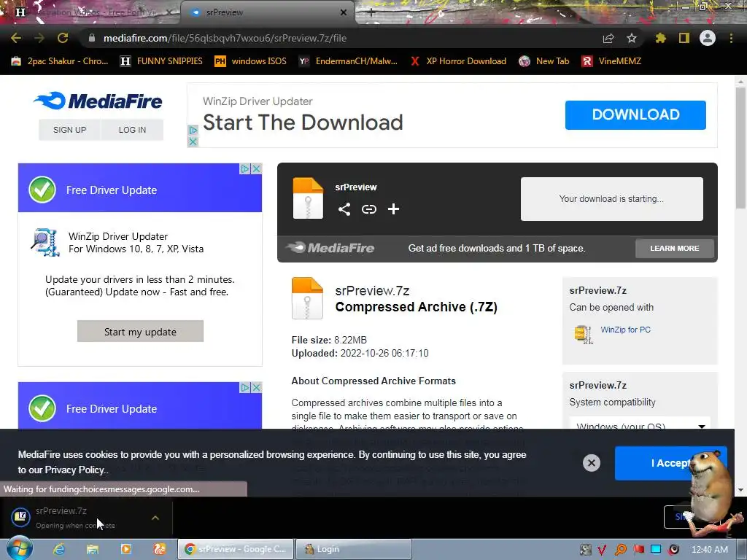747x560 pixels.
Task: Click srPreview Google Chrome taskbar button
Action: [x=236, y=549]
